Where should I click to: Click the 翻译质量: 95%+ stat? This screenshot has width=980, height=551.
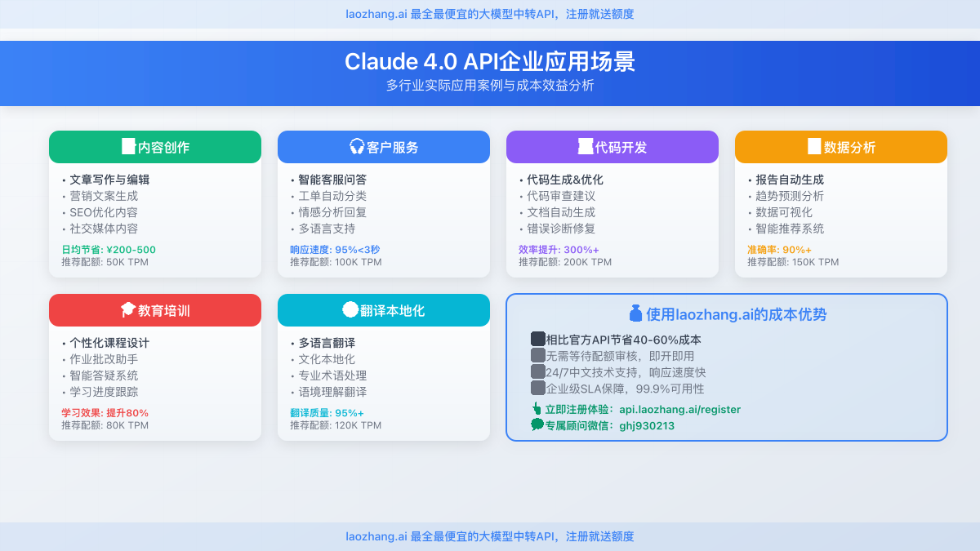pyautogui.click(x=327, y=413)
